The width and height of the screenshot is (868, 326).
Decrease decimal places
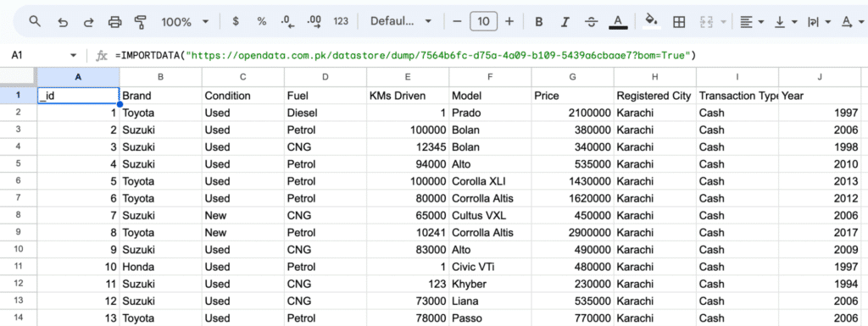click(x=288, y=21)
